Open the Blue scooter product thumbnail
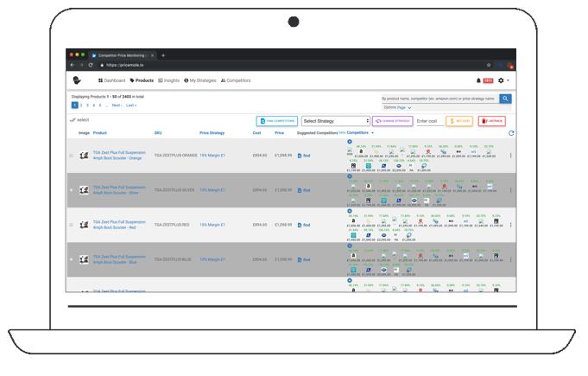Screen dimensions: 588x376 click(x=84, y=259)
